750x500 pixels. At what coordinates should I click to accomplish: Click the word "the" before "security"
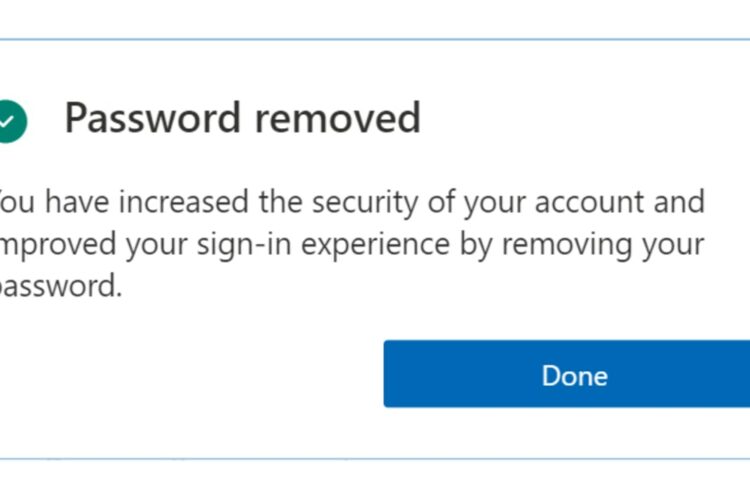point(281,202)
